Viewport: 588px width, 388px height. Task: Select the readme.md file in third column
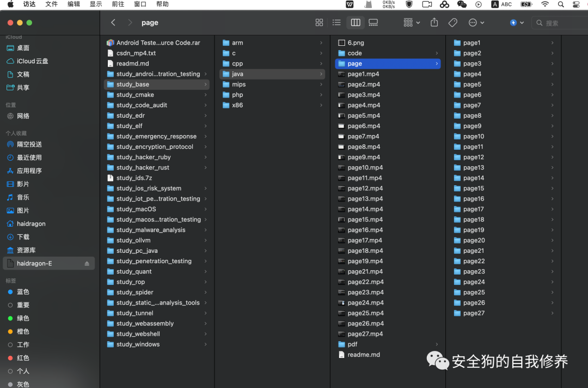coord(388,355)
